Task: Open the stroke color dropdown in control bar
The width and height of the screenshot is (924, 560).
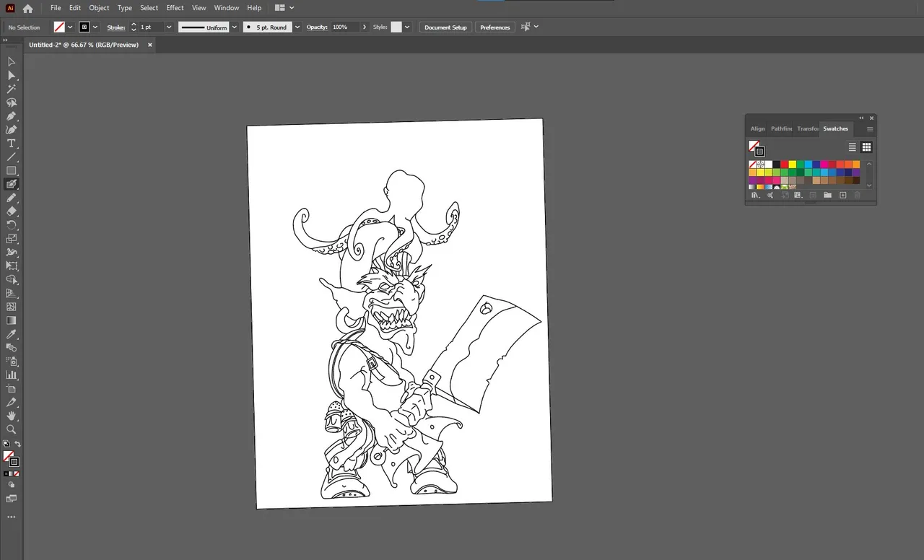Action: 95,27
